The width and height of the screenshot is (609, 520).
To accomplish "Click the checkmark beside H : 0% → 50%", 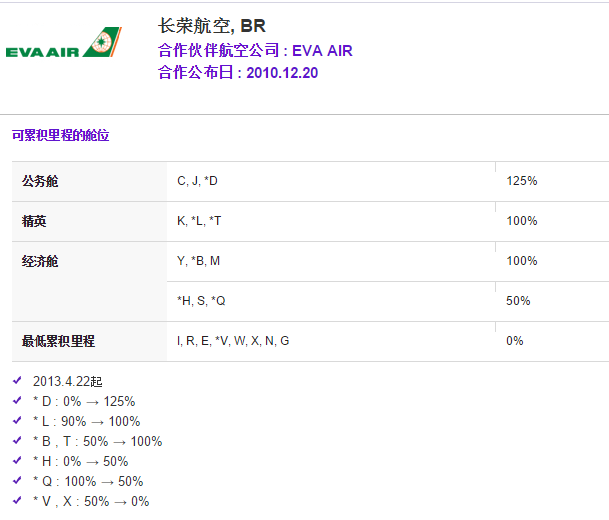I will [x=17, y=461].
